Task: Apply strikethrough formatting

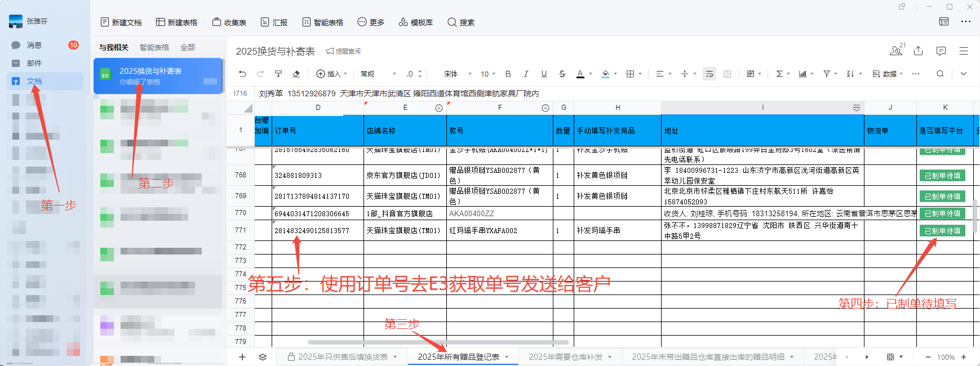Action: pyautogui.click(x=562, y=74)
